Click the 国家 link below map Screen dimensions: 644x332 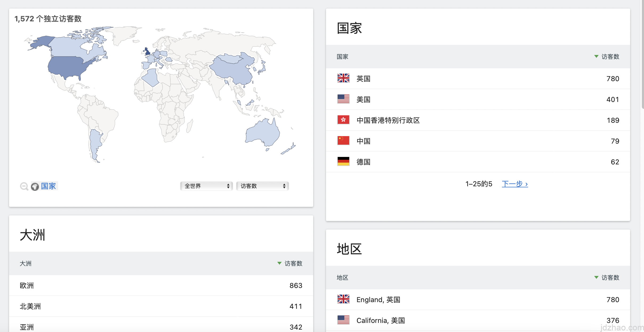click(49, 186)
